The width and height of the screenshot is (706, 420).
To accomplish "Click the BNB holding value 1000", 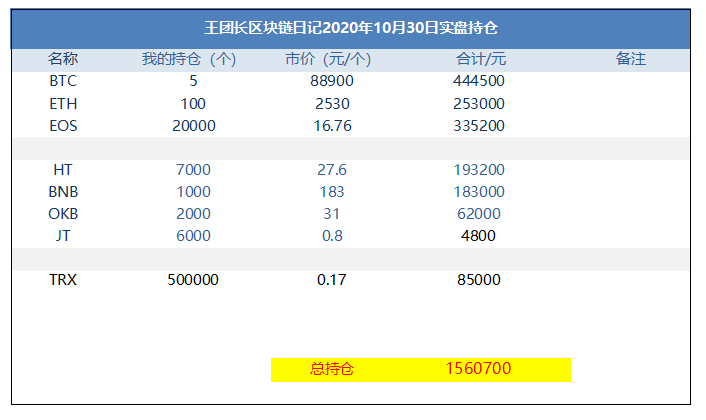I will coord(193,192).
